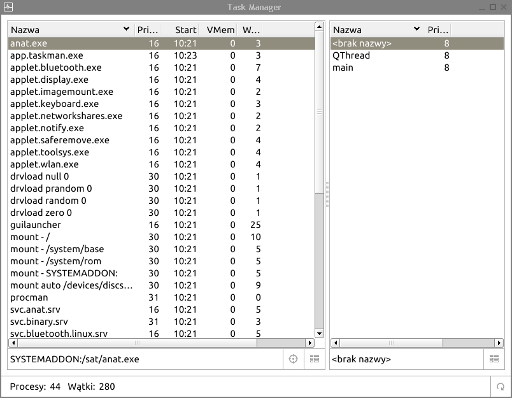Click the <brak nazwy> thread name field
This screenshot has width=512, height=398.
[x=407, y=359]
